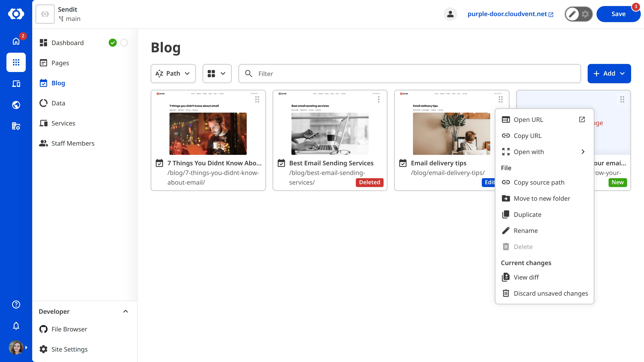The height and width of the screenshot is (362, 644).
Task: Open Site Settings
Action: 69,349
